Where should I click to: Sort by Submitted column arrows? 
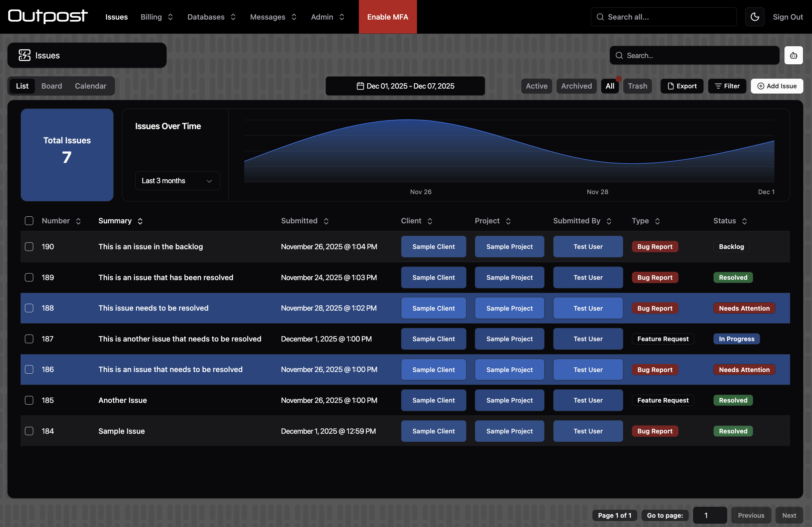point(326,221)
